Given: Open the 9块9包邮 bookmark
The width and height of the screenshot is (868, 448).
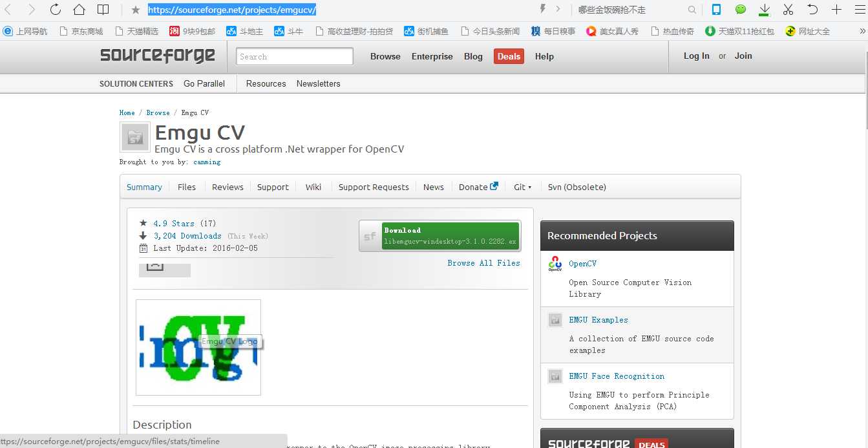Looking at the screenshot, I should click(193, 31).
